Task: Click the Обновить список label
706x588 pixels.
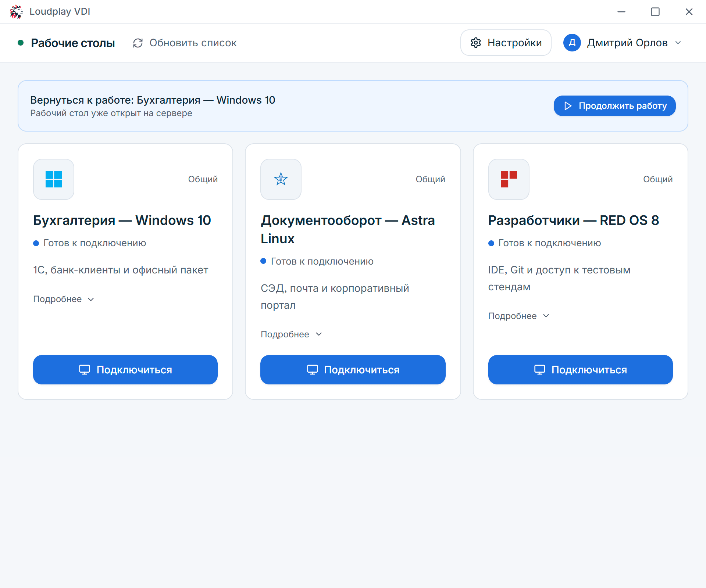Action: 193,43
